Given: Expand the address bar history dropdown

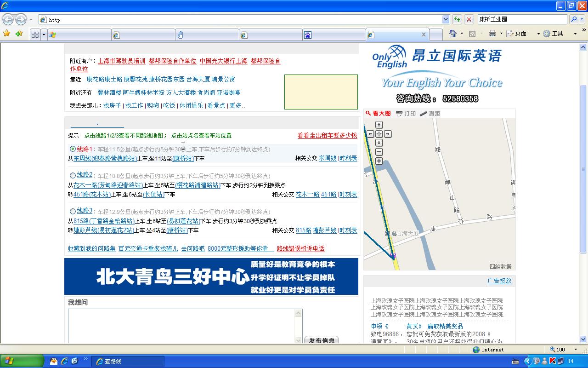Looking at the screenshot, I should click(446, 19).
